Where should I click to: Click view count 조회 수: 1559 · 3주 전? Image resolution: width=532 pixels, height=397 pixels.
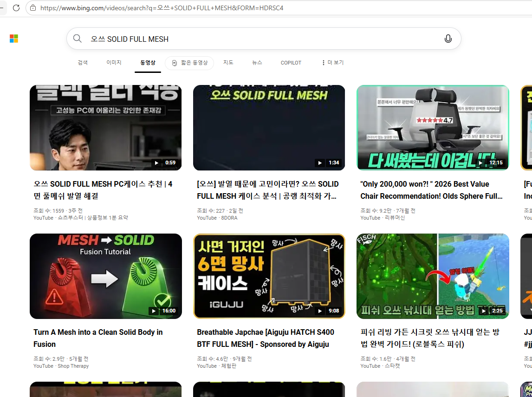tap(58, 211)
